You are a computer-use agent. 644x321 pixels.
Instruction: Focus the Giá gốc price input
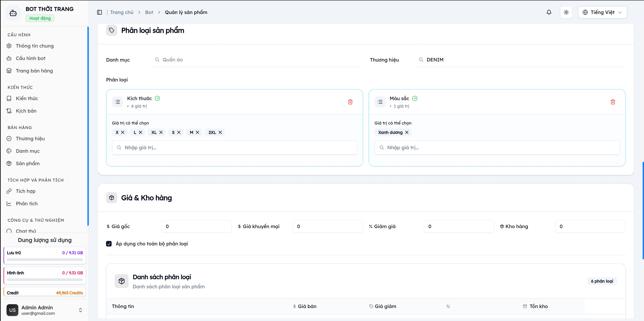pyautogui.click(x=197, y=226)
